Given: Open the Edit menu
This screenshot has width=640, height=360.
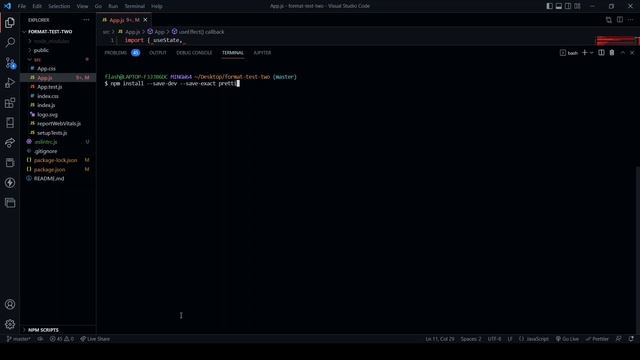Looking at the screenshot, I should 37,6.
